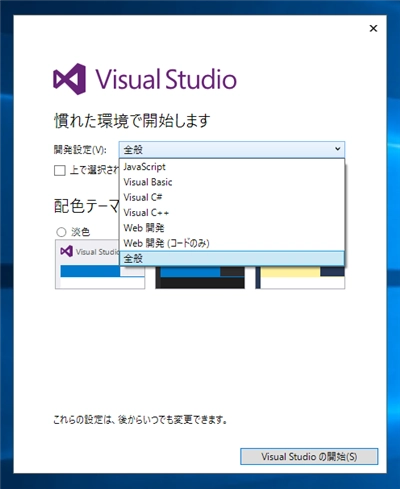Tick the checkbox below 開発設定
This screenshot has height=489, width=400.
[60, 170]
